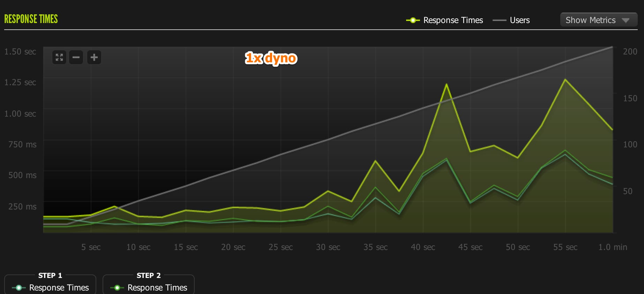The width and height of the screenshot is (644, 294).
Task: Click the 30 sec x-axis label
Action: click(x=328, y=247)
